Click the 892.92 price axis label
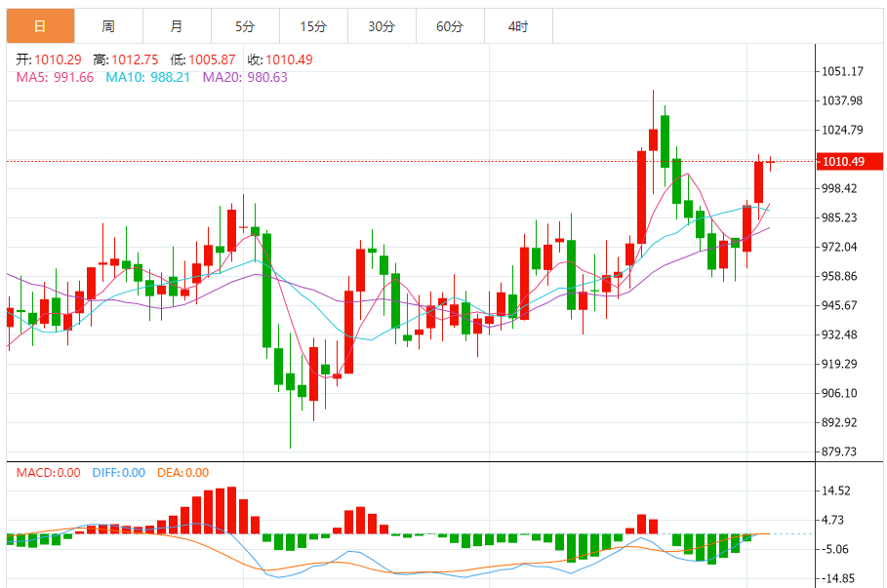 pyautogui.click(x=839, y=422)
